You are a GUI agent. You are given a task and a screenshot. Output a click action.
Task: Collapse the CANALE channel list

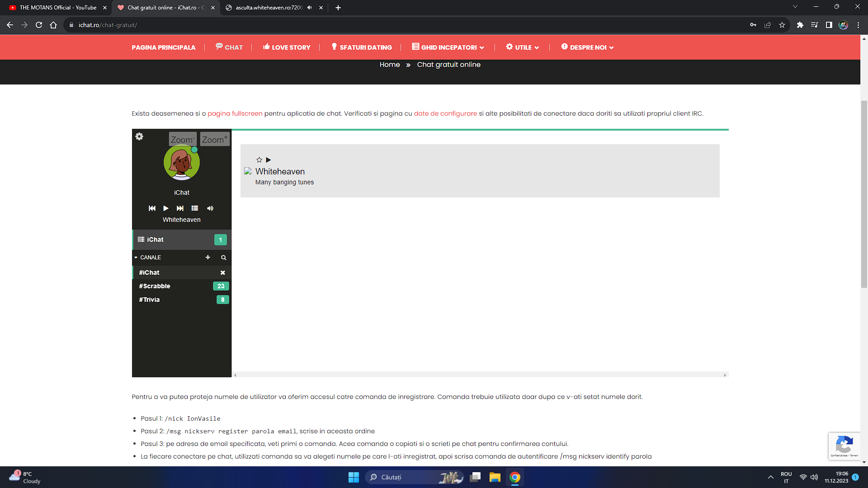pyautogui.click(x=136, y=258)
